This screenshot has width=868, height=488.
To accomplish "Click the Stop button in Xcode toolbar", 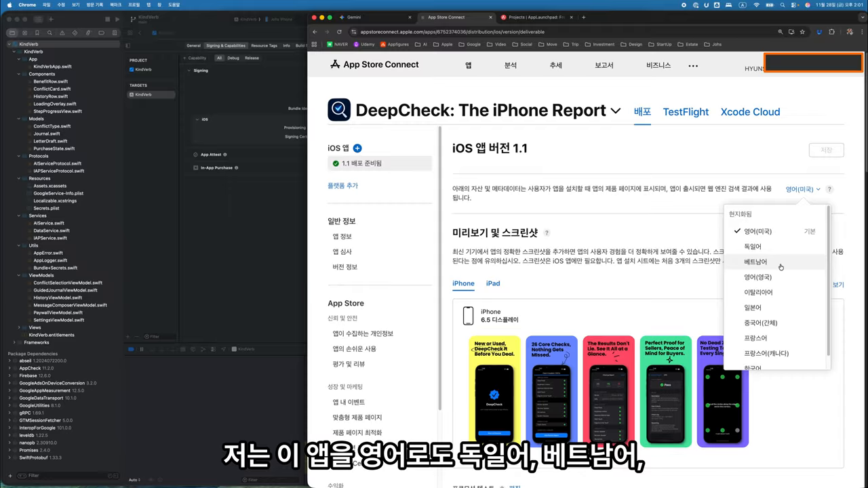I will (x=106, y=19).
